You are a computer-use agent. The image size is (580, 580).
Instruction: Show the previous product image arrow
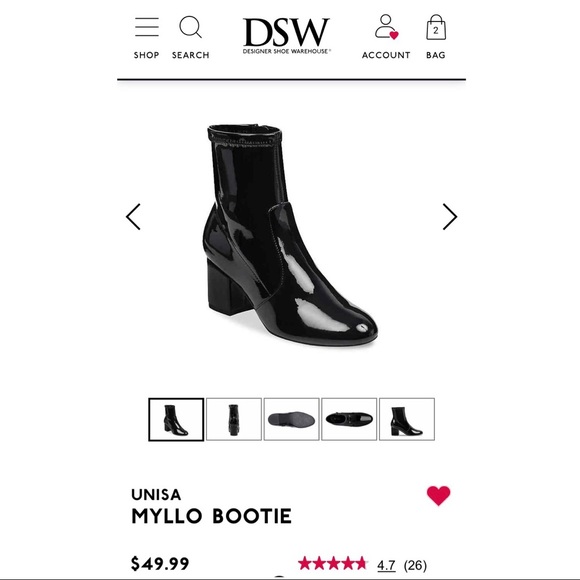(x=133, y=217)
